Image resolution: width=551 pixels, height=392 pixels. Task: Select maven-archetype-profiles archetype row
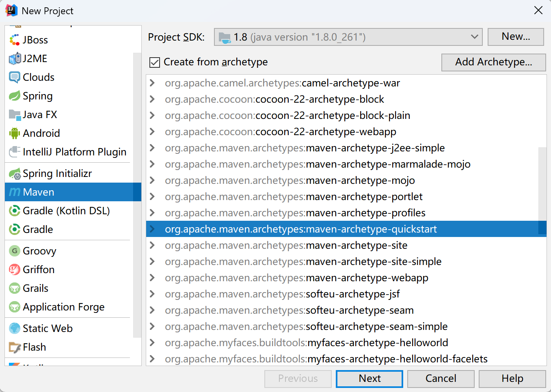point(346,213)
